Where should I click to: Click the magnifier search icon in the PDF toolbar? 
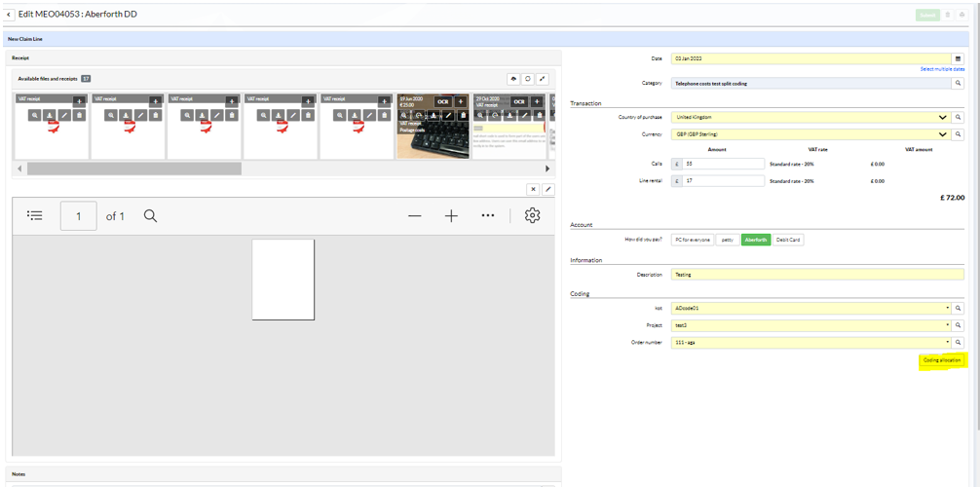(x=150, y=215)
